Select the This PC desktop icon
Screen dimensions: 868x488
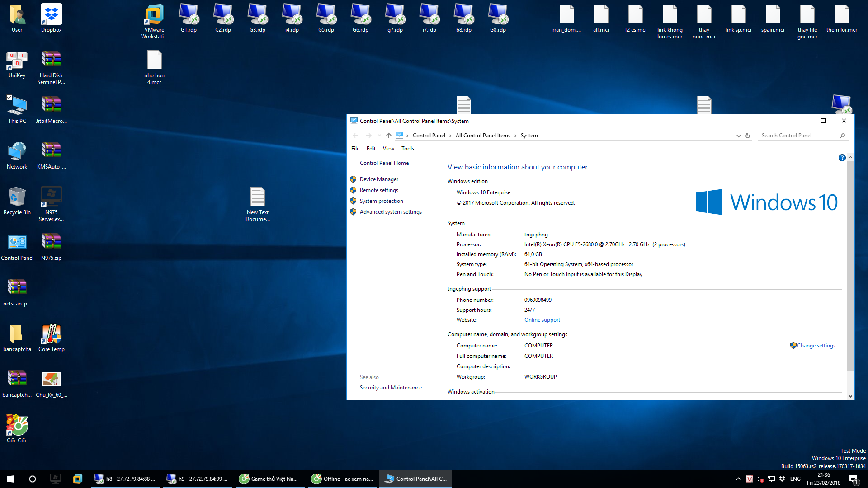(x=17, y=109)
